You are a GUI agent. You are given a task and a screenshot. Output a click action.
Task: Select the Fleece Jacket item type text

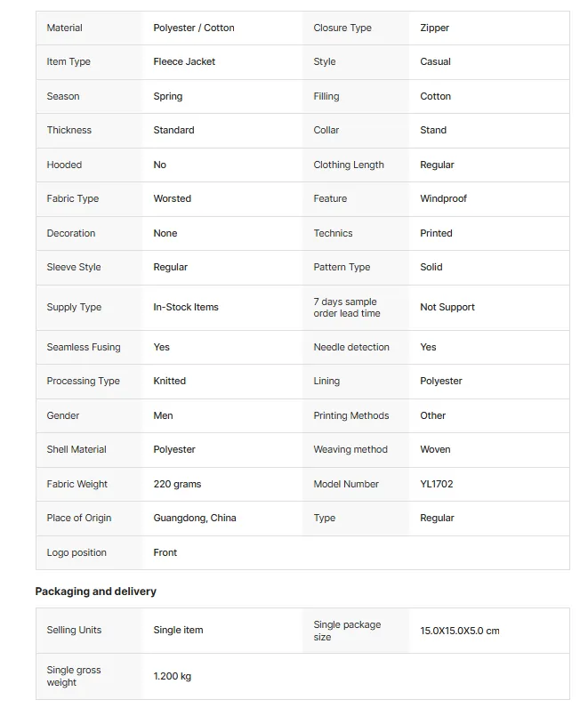[x=184, y=62]
